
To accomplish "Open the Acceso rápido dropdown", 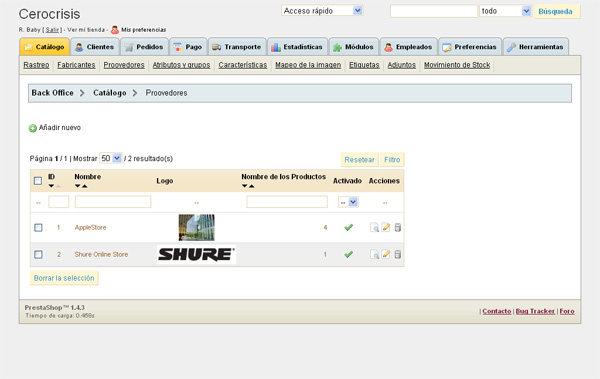I will (322, 11).
